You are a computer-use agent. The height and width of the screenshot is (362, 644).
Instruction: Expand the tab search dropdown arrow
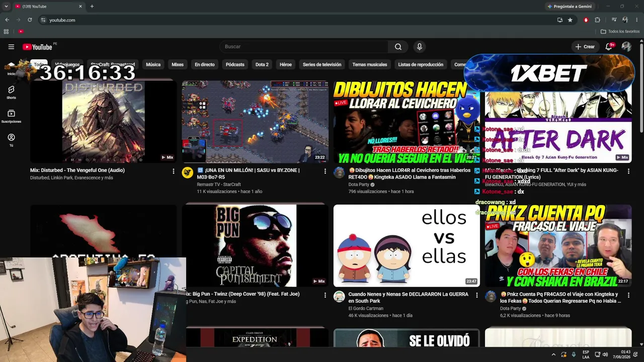point(7,7)
